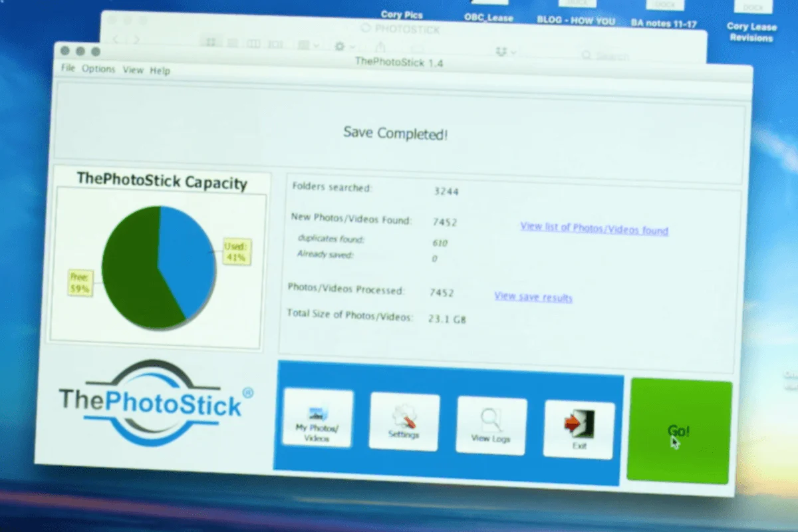Click ThePhotoStick Capacity heading
This screenshot has height=532, width=798.
tap(162, 180)
